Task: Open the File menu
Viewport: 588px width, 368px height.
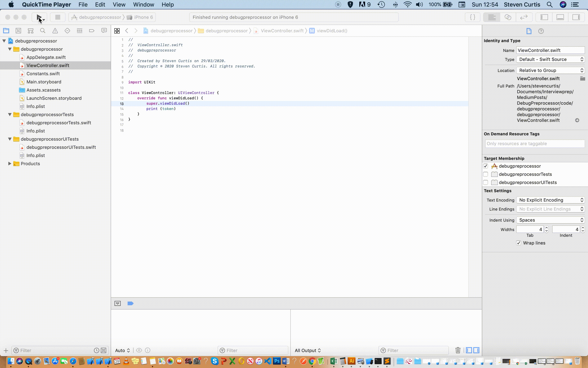Action: [x=83, y=5]
